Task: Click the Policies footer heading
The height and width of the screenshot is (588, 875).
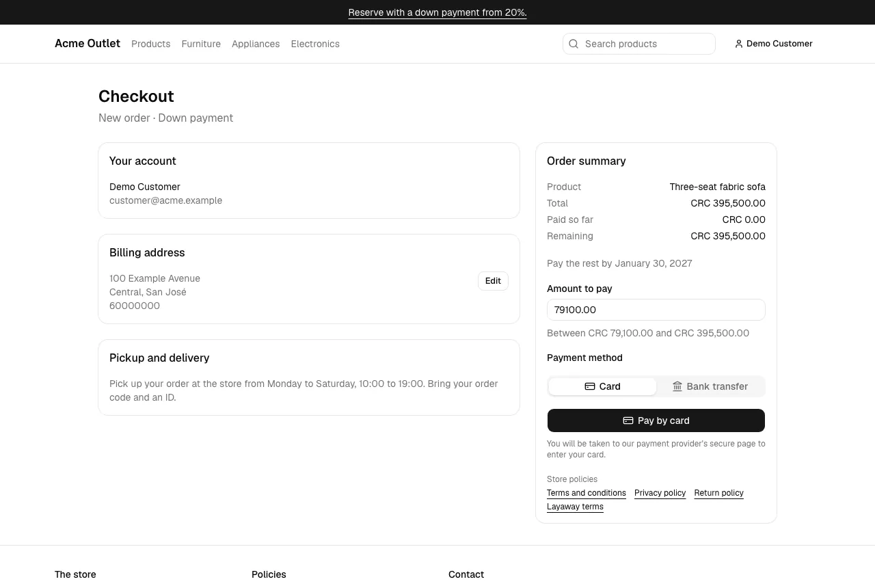Action: 269,574
